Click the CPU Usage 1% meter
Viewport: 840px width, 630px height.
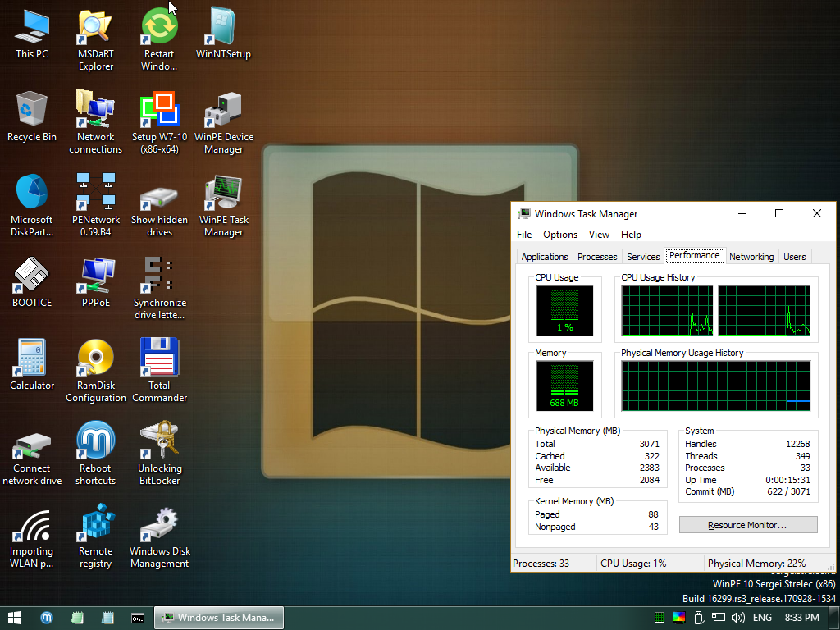pos(564,310)
